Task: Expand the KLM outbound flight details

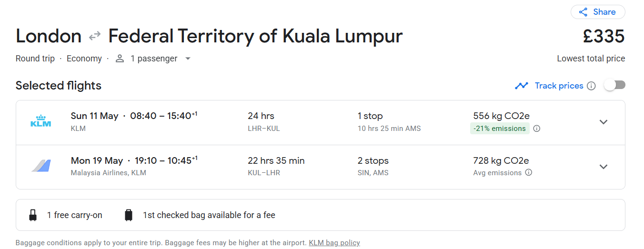Action: (603, 122)
